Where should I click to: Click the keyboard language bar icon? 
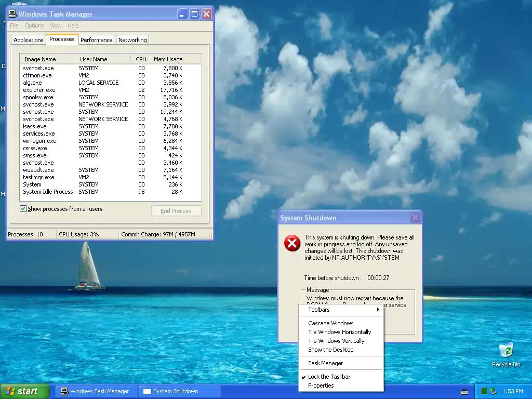464,392
